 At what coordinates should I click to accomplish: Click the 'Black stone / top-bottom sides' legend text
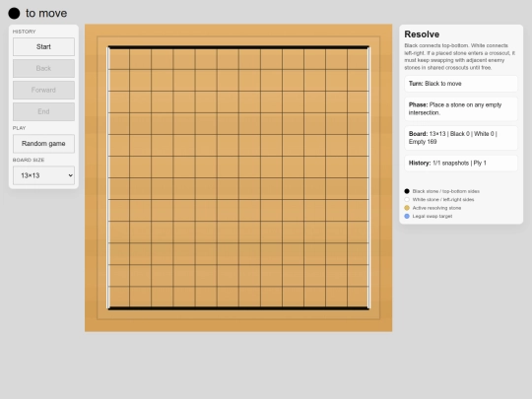(x=446, y=191)
